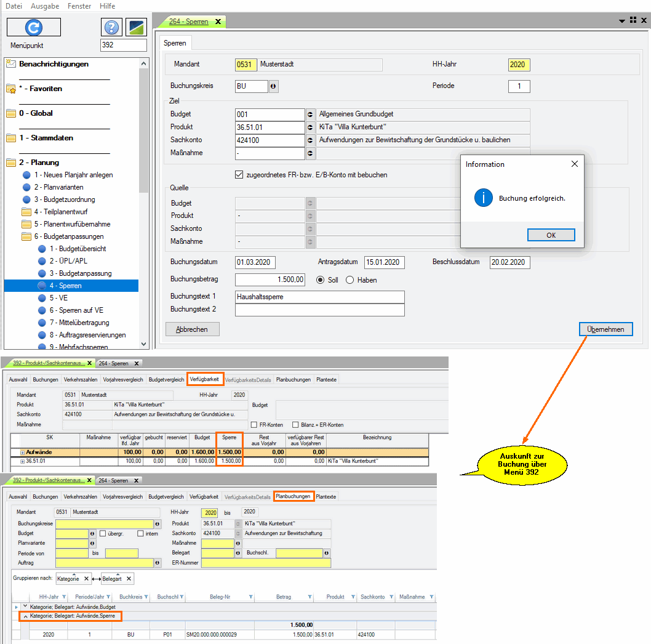Click the blue refresh icon button
Viewport: 651px width, 644px height.
click(34, 27)
